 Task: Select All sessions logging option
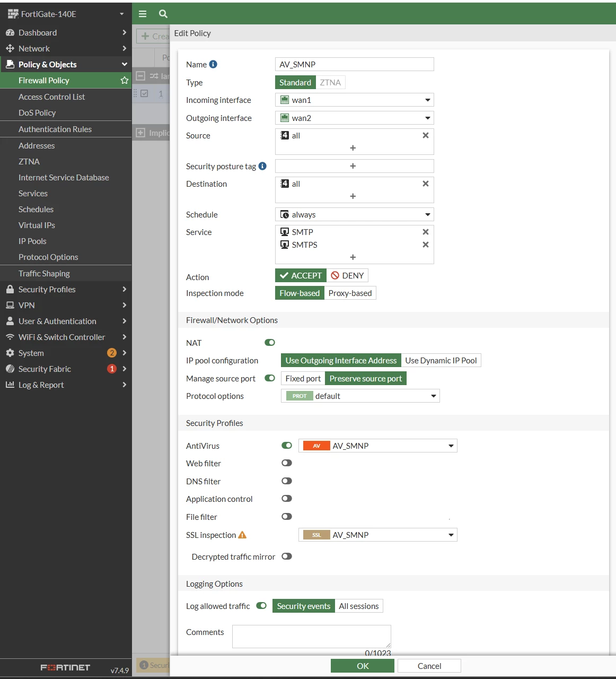click(359, 606)
